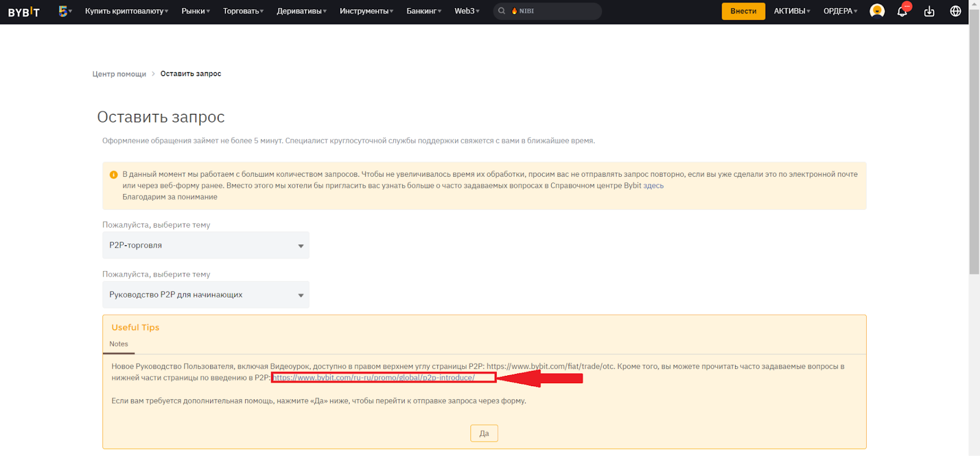Viewport: 980px width, 456px height.
Task: Click the Да button
Action: click(x=484, y=433)
